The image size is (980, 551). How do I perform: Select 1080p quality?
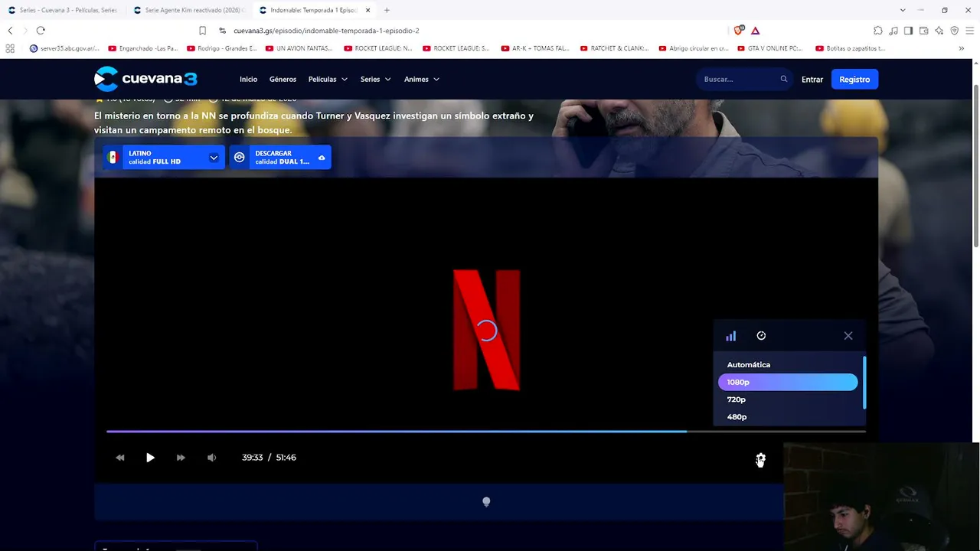787,382
